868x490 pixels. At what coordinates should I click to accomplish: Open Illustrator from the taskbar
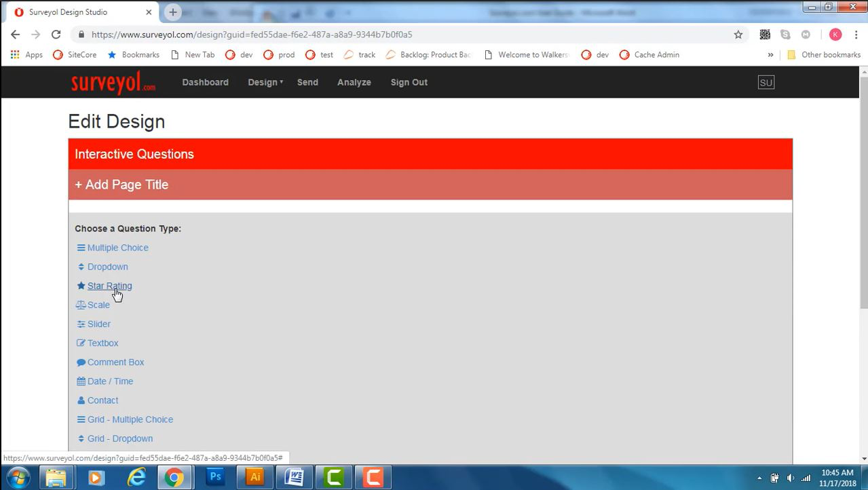pyautogui.click(x=255, y=477)
